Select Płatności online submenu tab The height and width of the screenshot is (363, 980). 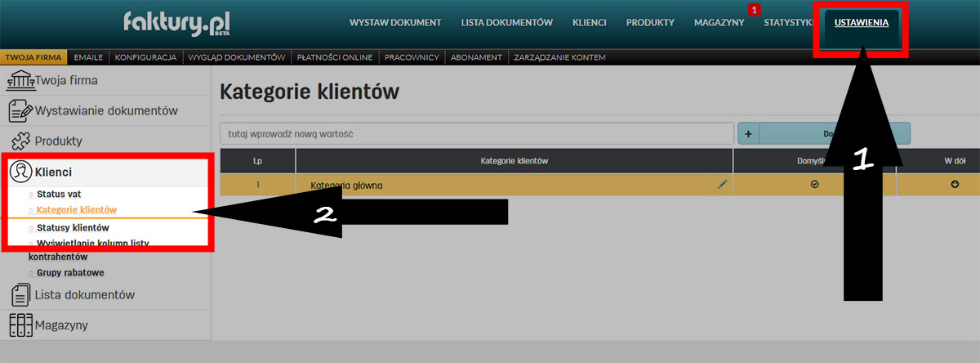pos(335,57)
